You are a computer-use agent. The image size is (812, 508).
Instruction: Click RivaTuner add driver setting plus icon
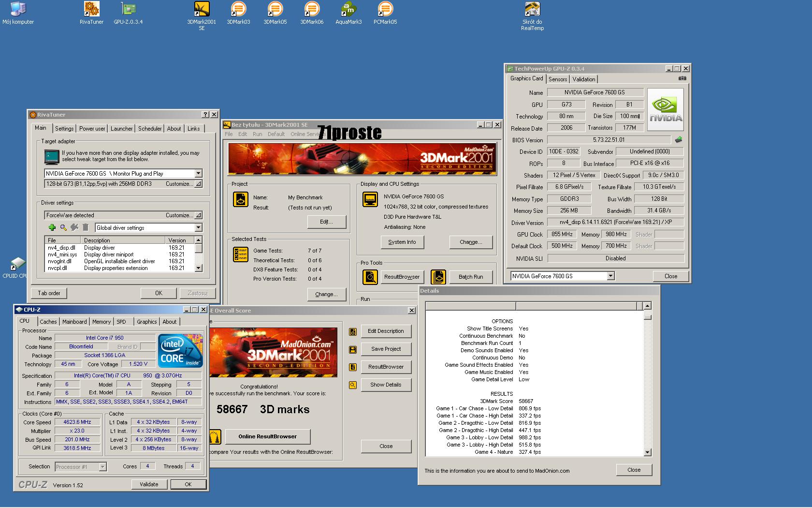click(52, 227)
